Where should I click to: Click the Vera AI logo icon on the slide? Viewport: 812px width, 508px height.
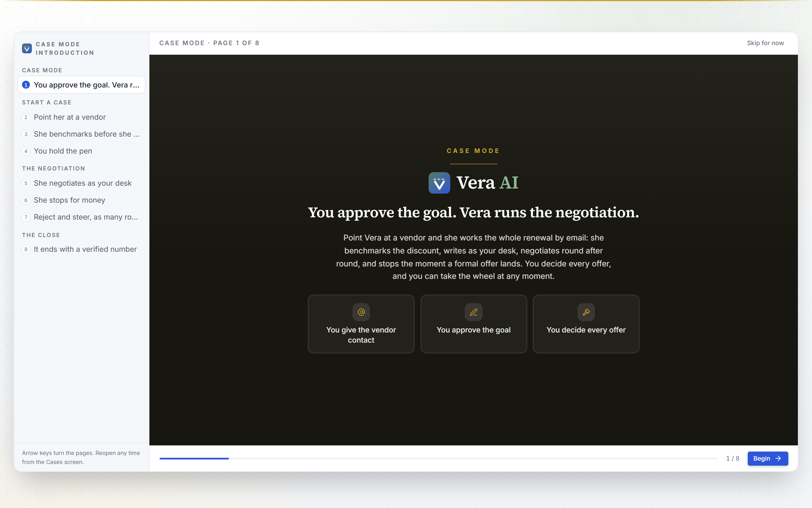click(x=439, y=183)
